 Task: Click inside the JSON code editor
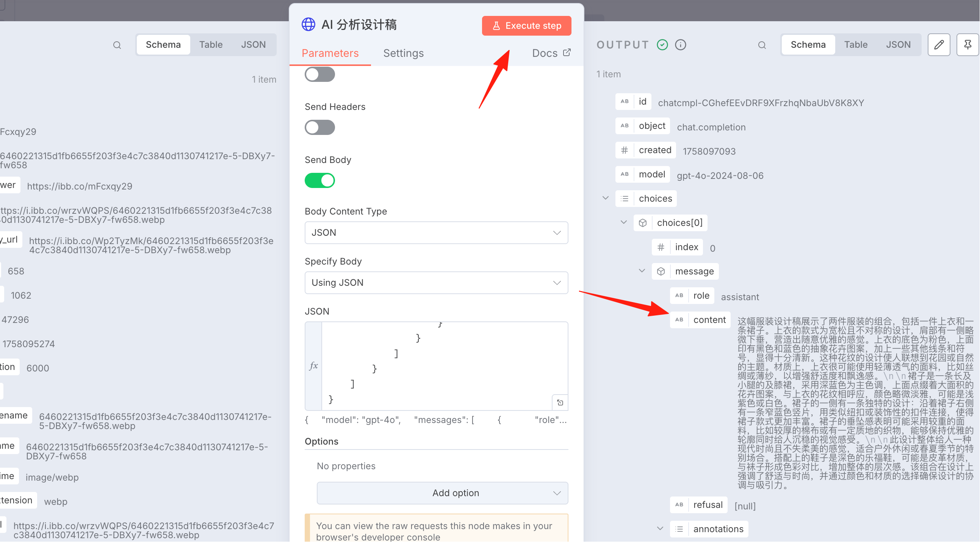pos(445,366)
